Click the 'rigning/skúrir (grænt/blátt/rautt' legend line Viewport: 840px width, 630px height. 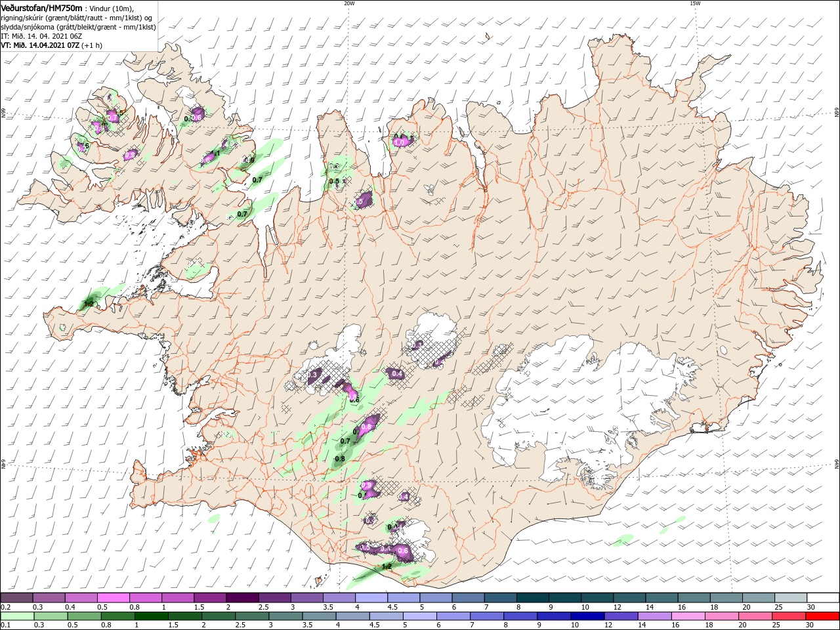[x=76, y=18]
